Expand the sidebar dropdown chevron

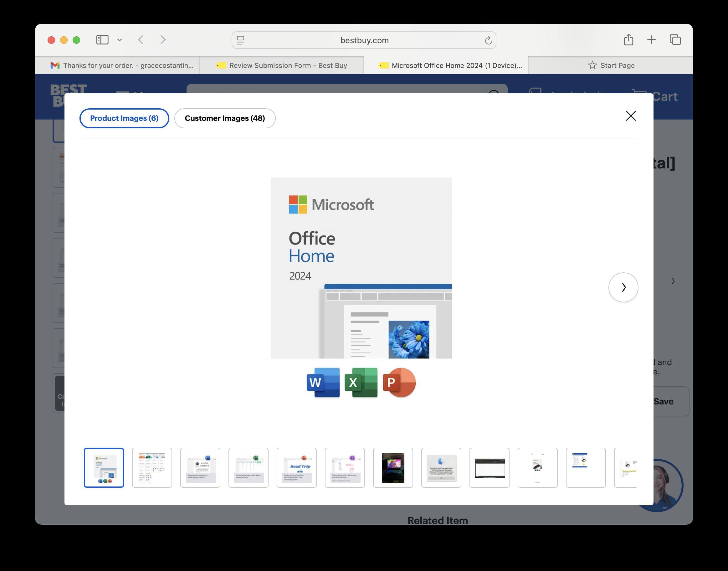[x=120, y=40]
